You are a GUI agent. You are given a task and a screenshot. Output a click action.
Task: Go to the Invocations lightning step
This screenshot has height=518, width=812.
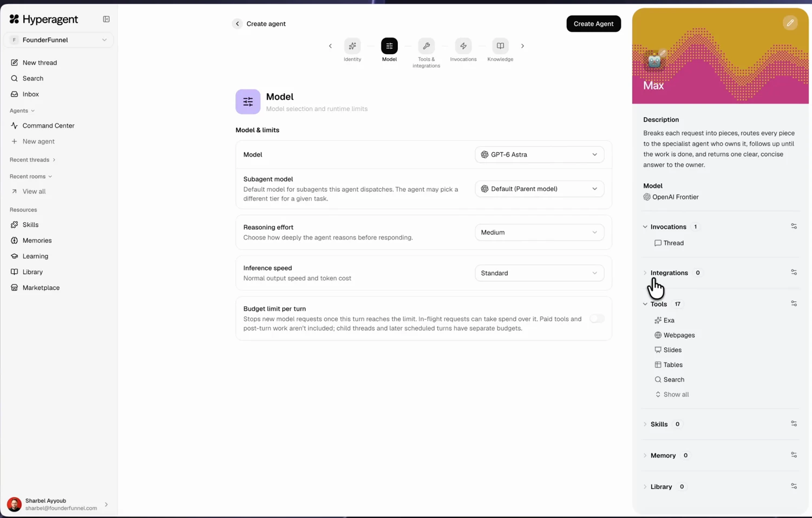[x=463, y=46]
